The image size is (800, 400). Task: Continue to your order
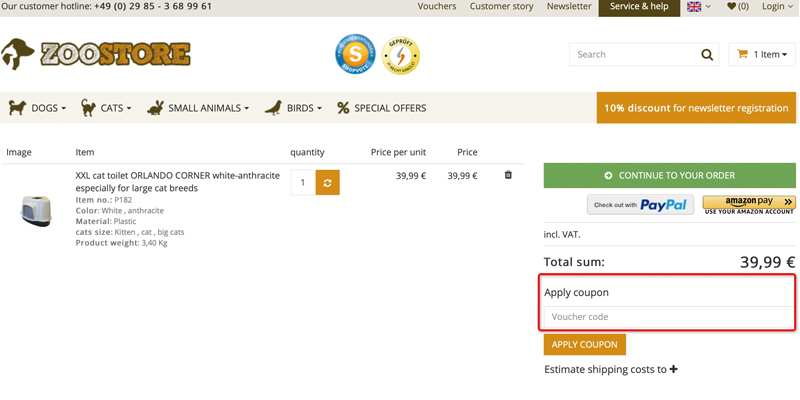pos(669,176)
